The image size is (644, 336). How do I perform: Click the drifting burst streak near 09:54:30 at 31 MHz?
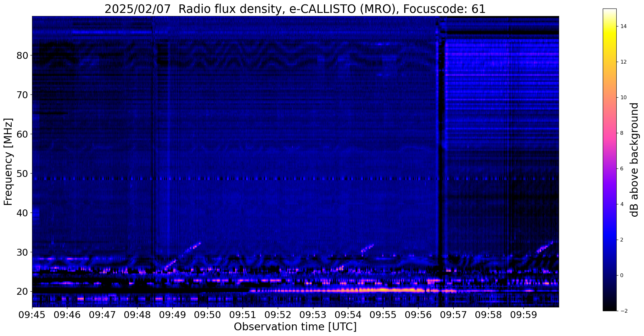[x=367, y=248]
